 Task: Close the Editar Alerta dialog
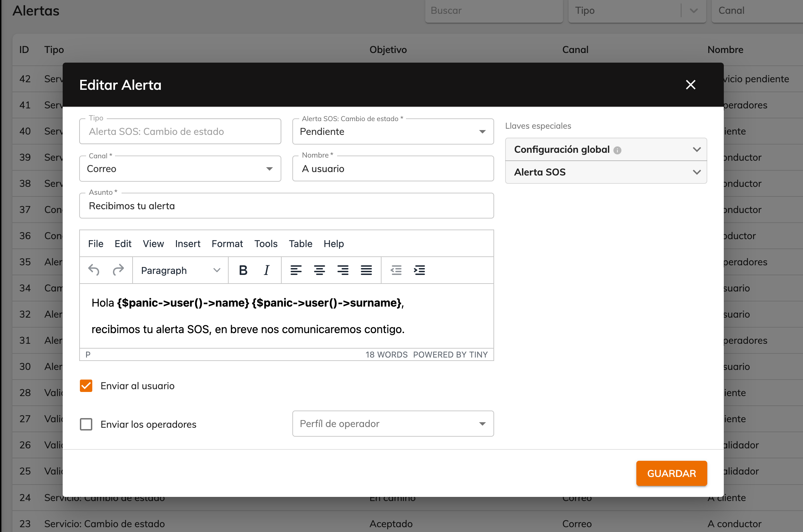pos(690,85)
